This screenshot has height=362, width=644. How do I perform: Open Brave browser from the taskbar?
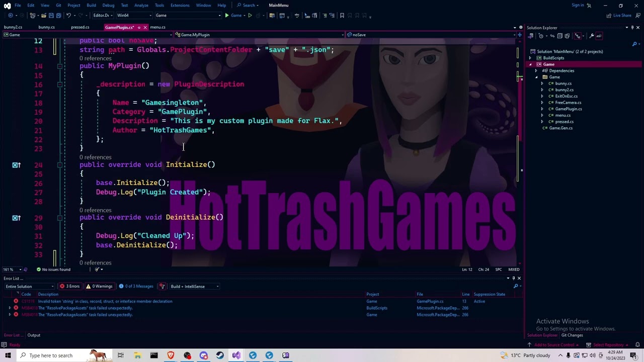click(171, 355)
